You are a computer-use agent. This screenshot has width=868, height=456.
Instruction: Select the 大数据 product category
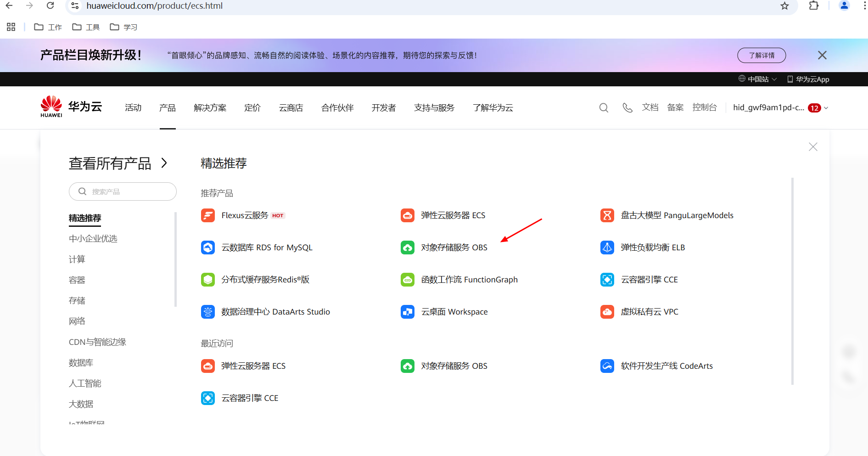pos(81,404)
